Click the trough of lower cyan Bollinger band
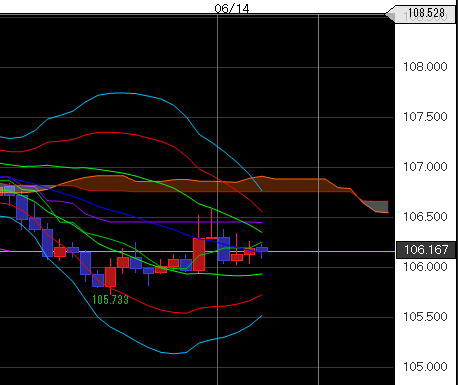 click(174, 353)
